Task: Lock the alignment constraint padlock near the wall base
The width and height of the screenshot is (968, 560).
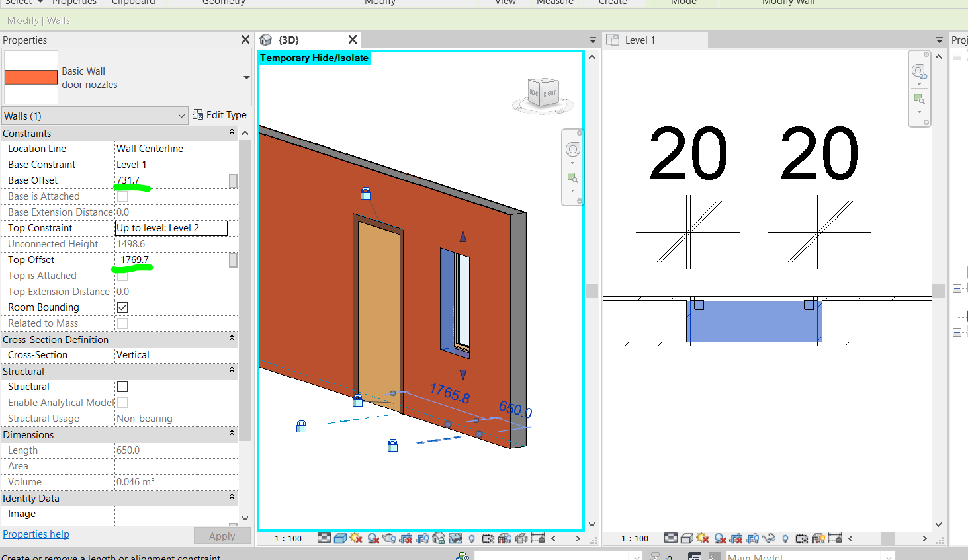Action: tap(358, 400)
